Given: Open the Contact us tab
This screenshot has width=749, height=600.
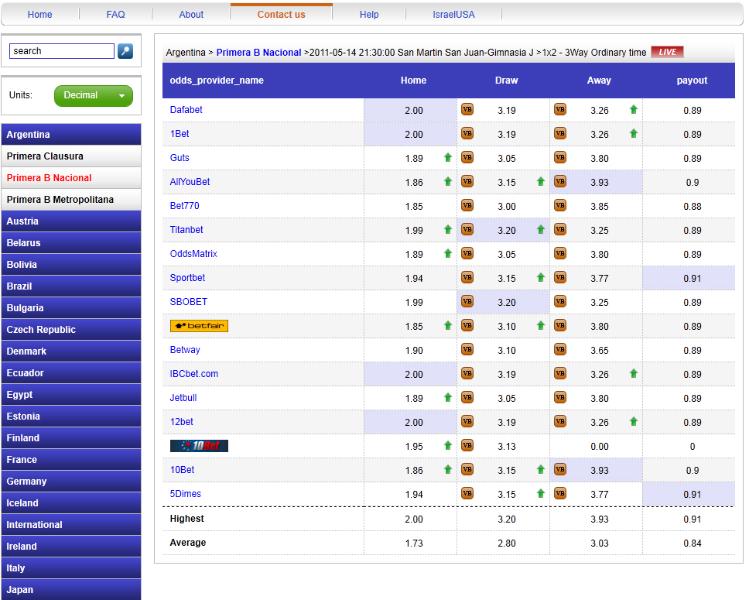Looking at the screenshot, I should coord(281,14).
